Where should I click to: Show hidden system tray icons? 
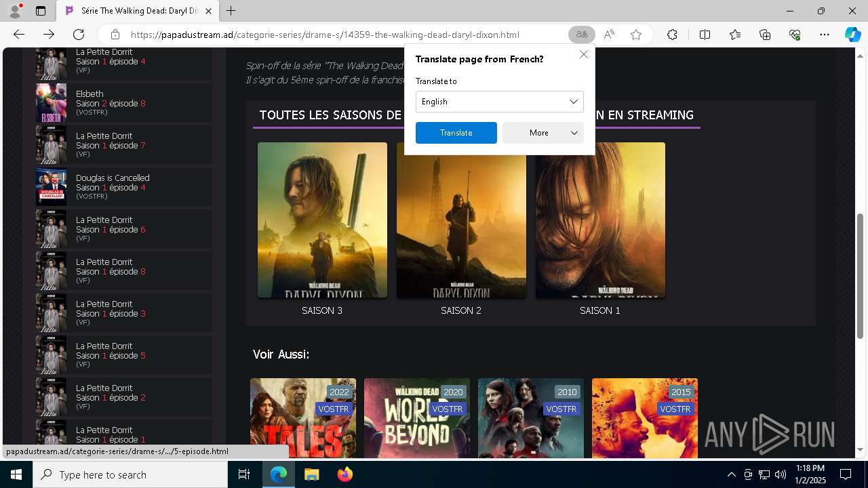pos(731,474)
